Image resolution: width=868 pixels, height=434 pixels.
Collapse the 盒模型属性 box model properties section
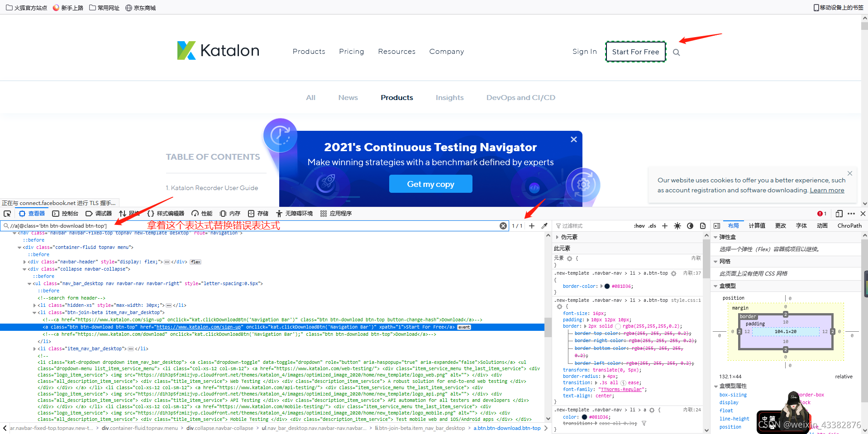coord(715,386)
